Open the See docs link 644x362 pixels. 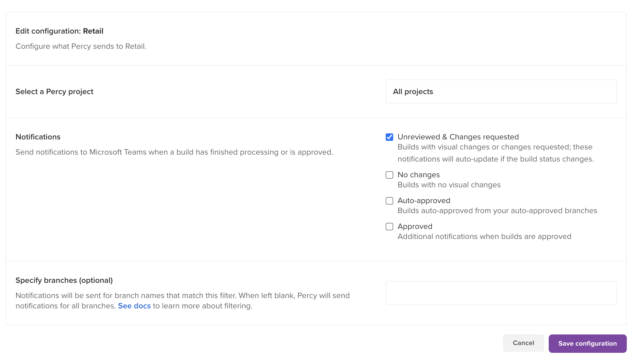pyautogui.click(x=134, y=306)
